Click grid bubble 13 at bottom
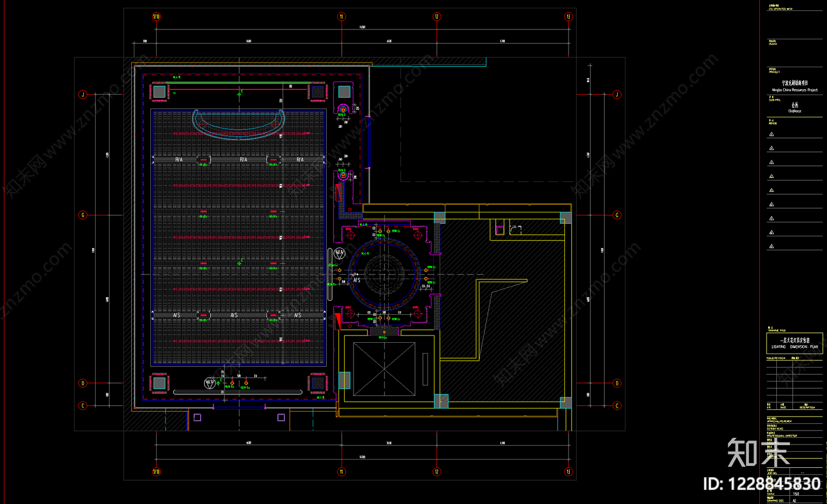This screenshot has width=827, height=504. click(x=569, y=471)
